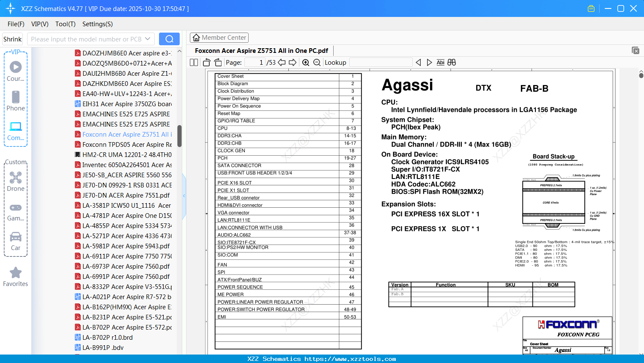Jump to previous Lookup result
Image resolution: width=644 pixels, height=363 pixels.
click(418, 62)
